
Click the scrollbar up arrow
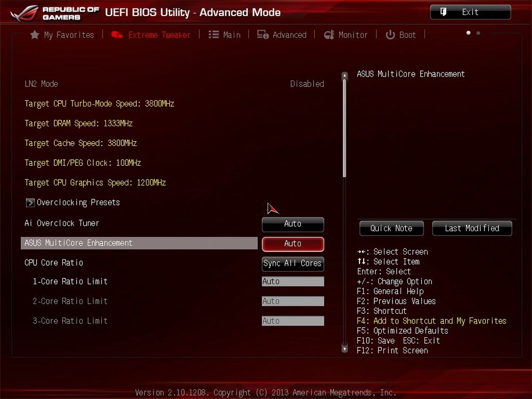click(345, 75)
